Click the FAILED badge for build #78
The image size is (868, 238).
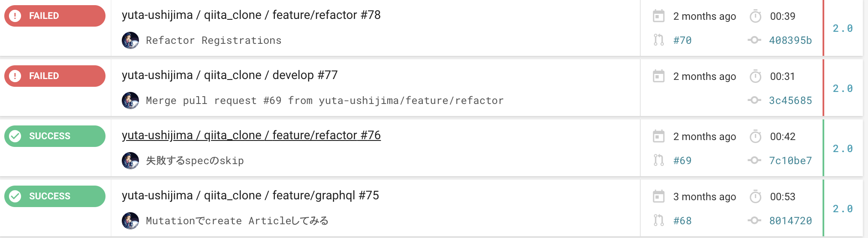tap(54, 16)
